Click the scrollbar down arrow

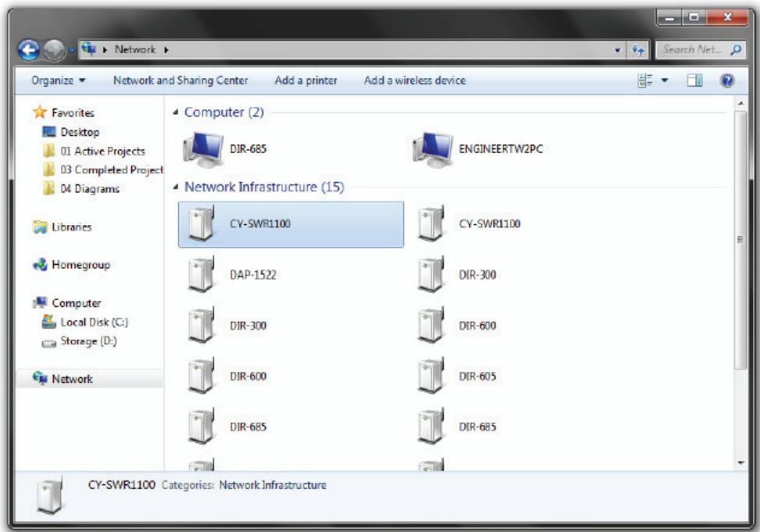click(x=740, y=462)
